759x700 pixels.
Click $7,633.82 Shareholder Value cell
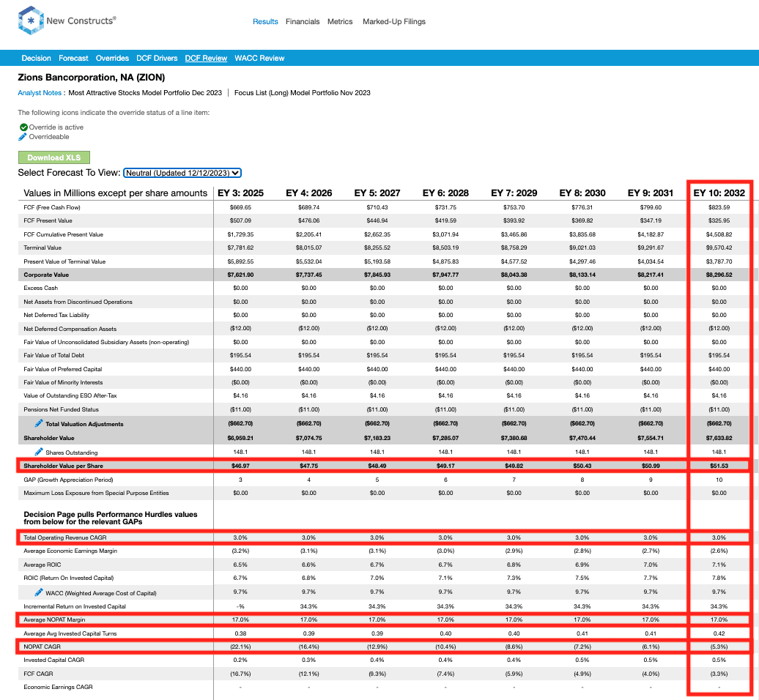719,438
